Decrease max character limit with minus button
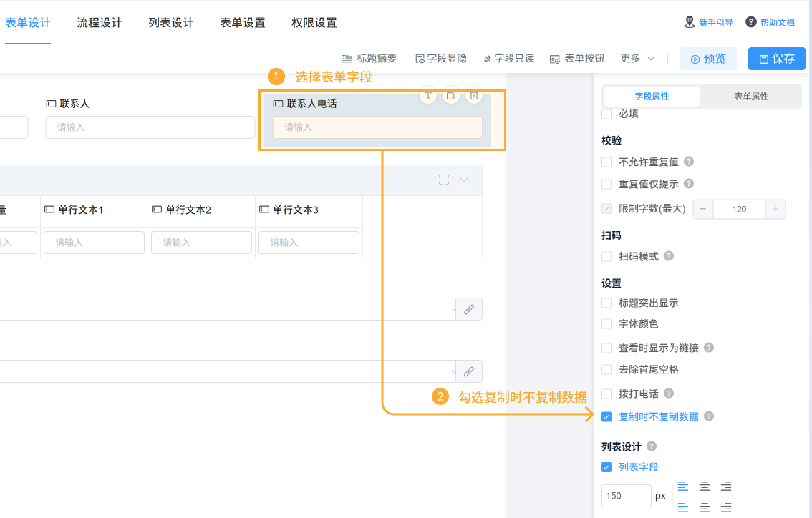Image resolution: width=812 pixels, height=518 pixels. pos(702,209)
